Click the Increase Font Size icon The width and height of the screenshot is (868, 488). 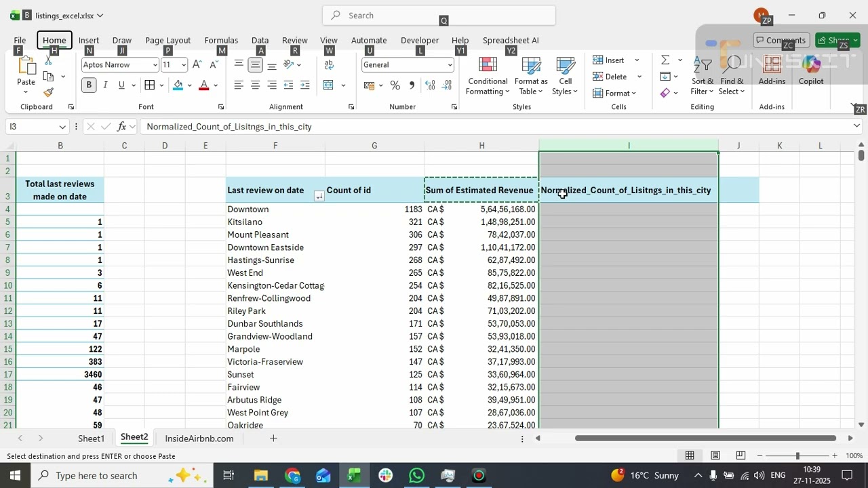pos(197,64)
